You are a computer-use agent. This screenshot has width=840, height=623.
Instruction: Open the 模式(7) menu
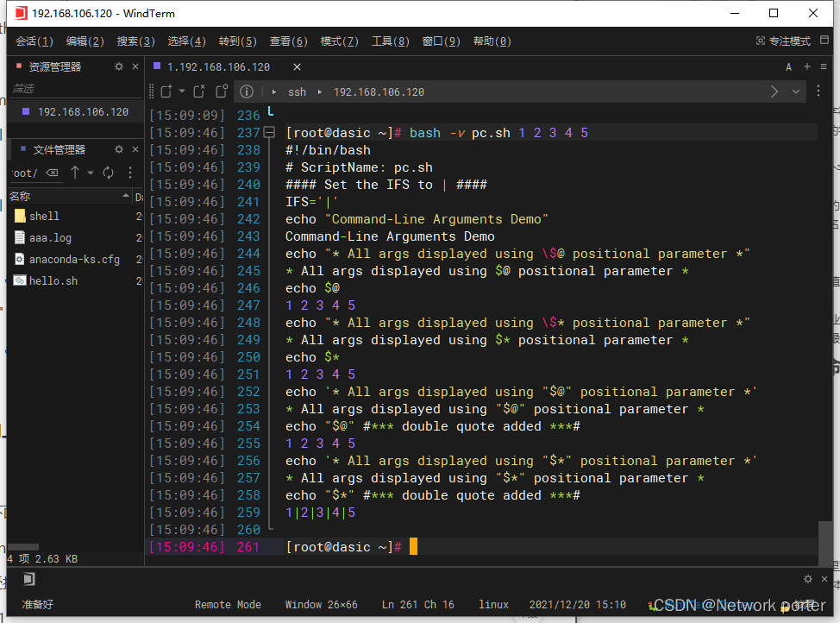(340, 41)
